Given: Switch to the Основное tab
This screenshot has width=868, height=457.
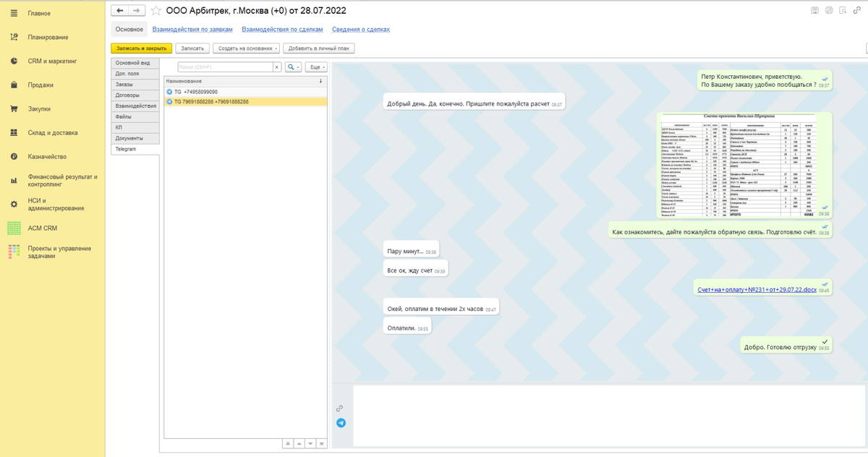Looking at the screenshot, I should click(129, 29).
